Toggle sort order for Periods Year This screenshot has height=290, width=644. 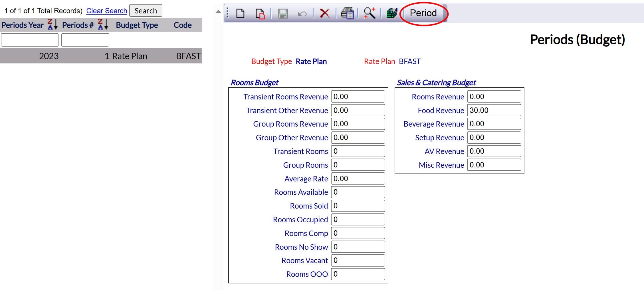pos(52,25)
